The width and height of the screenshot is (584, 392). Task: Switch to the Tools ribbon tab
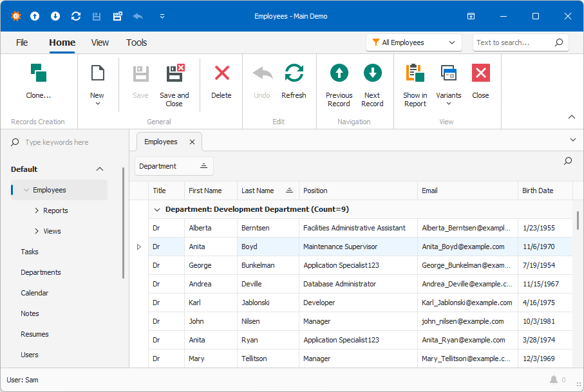click(137, 42)
